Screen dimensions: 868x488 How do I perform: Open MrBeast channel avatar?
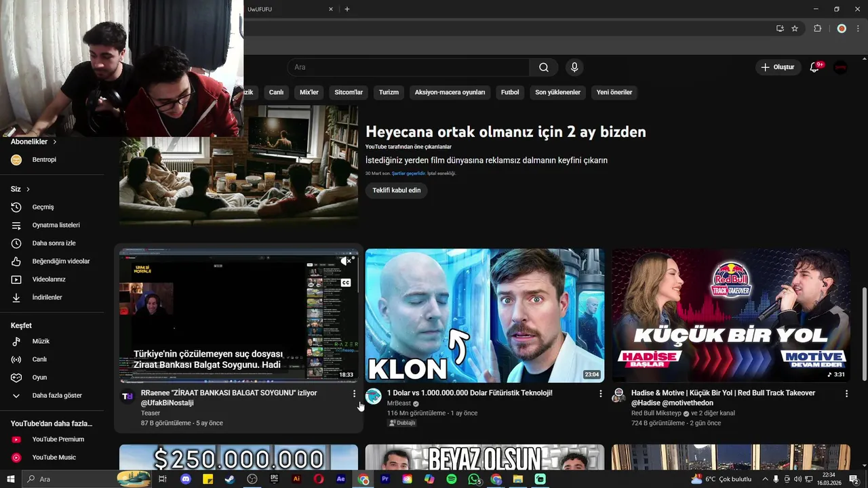(374, 396)
